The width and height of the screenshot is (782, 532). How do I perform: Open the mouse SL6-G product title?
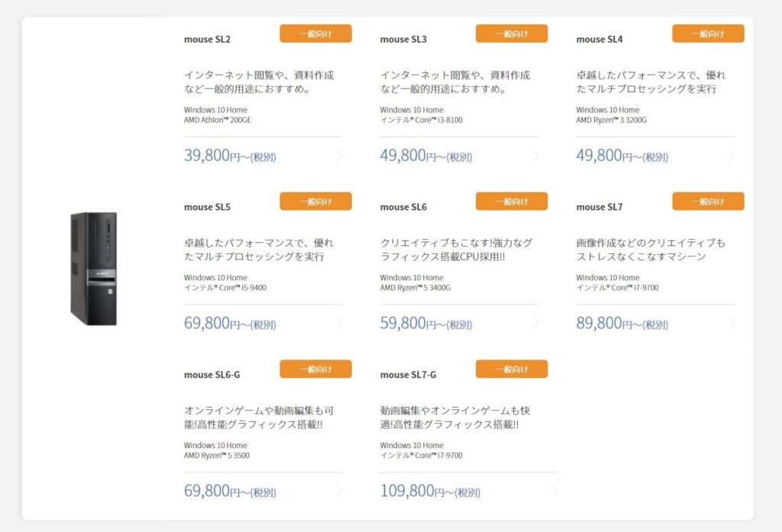point(212,375)
